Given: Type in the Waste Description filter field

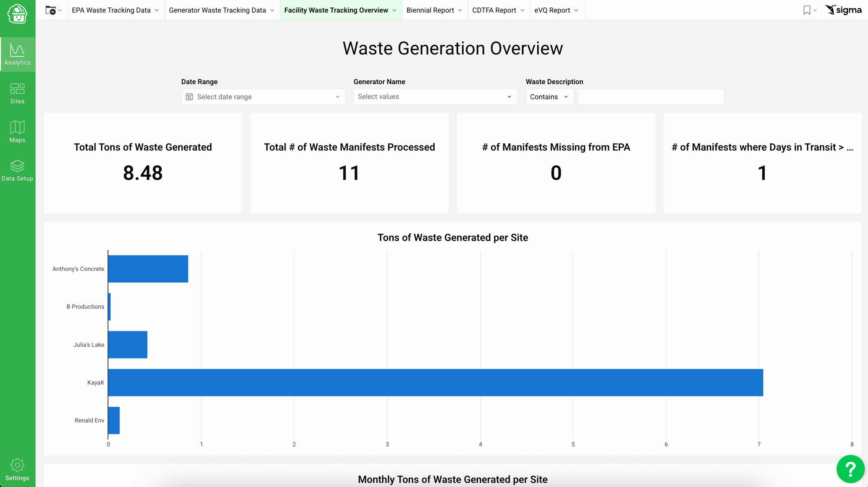Looking at the screenshot, I should 650,96.
